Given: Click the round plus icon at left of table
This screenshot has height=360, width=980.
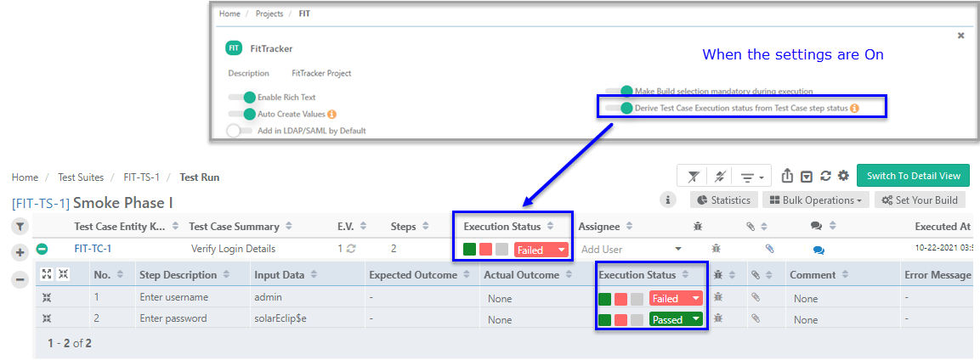Looking at the screenshot, I should 20,253.
